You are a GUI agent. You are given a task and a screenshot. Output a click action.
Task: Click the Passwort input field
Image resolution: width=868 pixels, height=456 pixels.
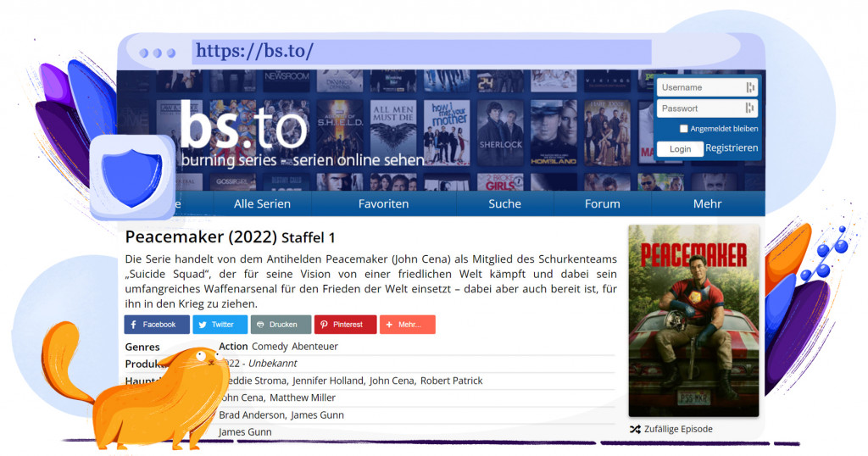point(706,108)
